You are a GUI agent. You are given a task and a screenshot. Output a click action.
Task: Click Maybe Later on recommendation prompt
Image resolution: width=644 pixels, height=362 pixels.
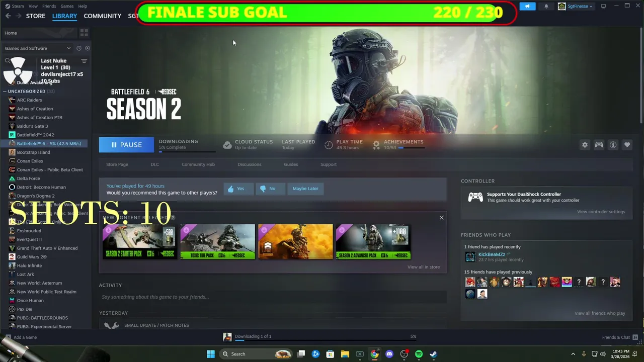pyautogui.click(x=305, y=189)
